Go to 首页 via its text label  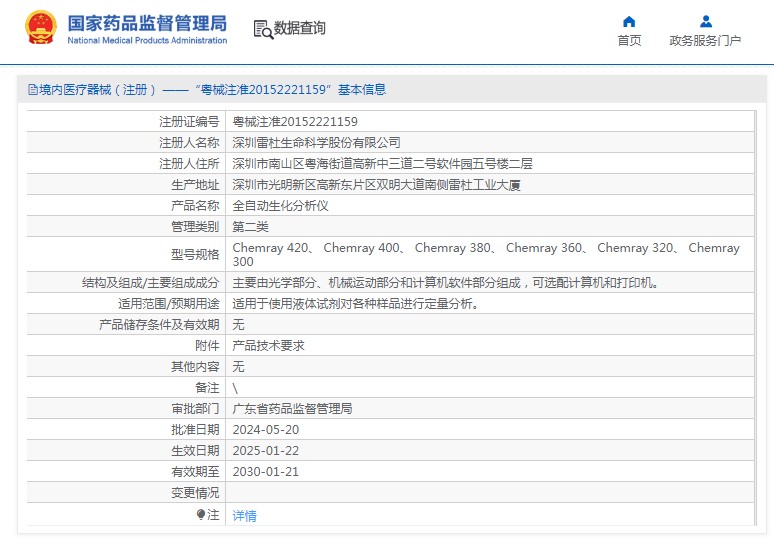[x=629, y=41]
